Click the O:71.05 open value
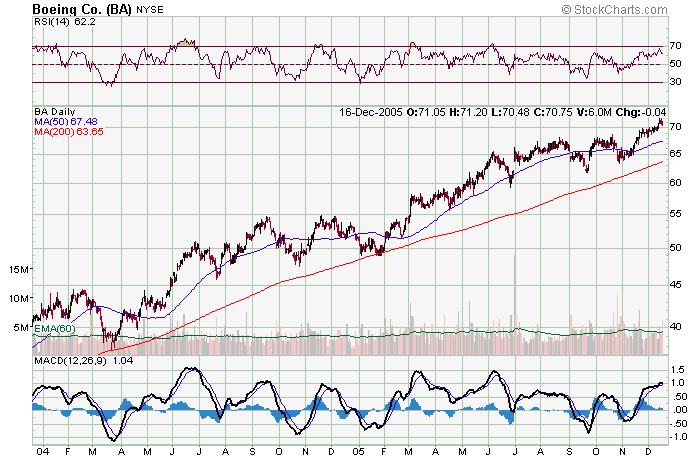Image resolution: width=700 pixels, height=462 pixels. pyautogui.click(x=426, y=112)
